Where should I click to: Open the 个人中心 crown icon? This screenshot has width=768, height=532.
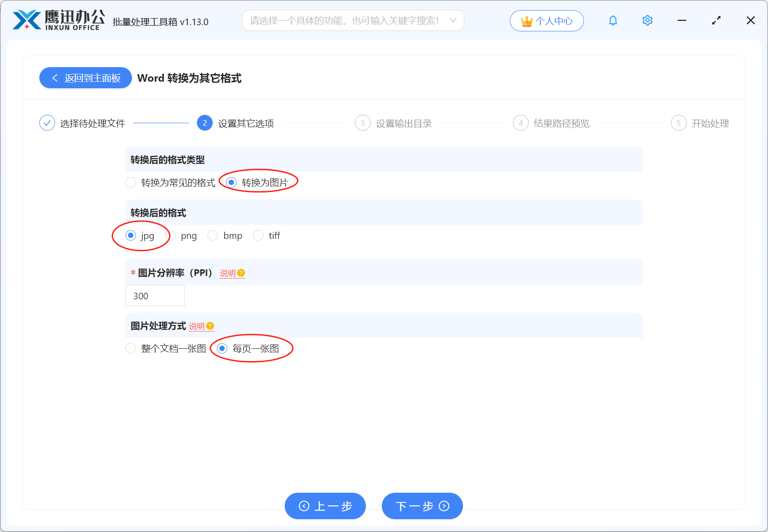[546, 20]
